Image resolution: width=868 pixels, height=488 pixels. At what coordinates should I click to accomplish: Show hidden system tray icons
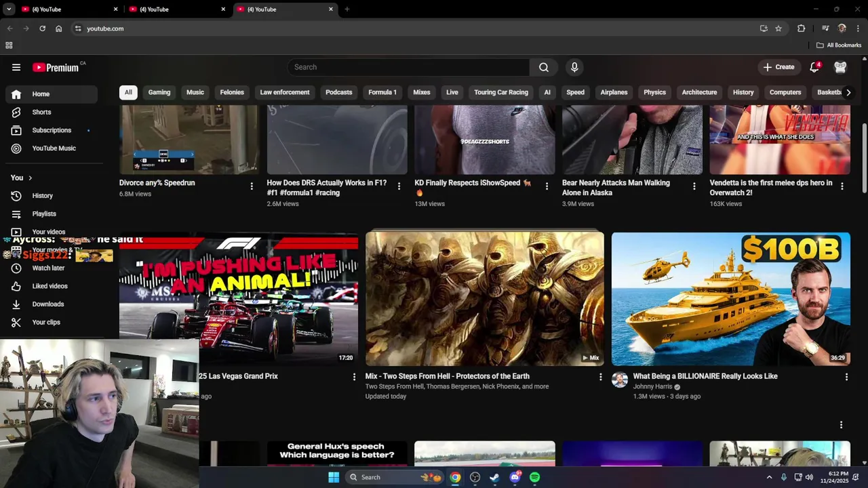tap(769, 477)
